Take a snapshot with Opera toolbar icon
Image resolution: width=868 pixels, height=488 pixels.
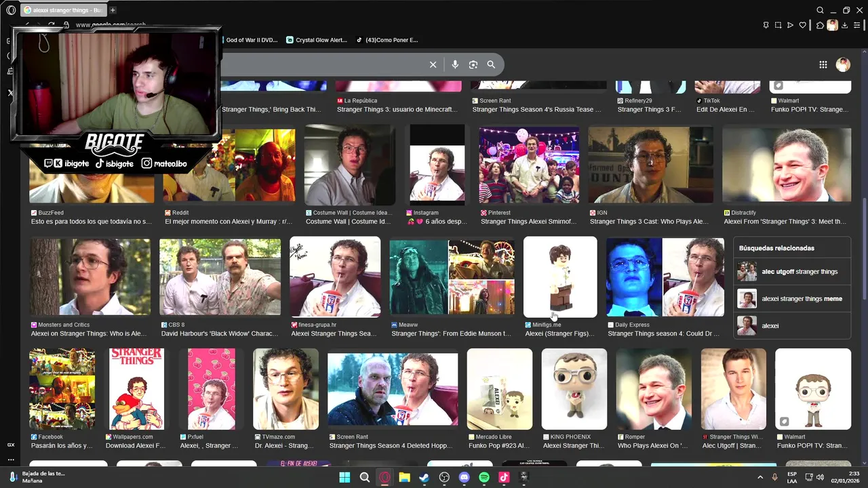pos(778,25)
